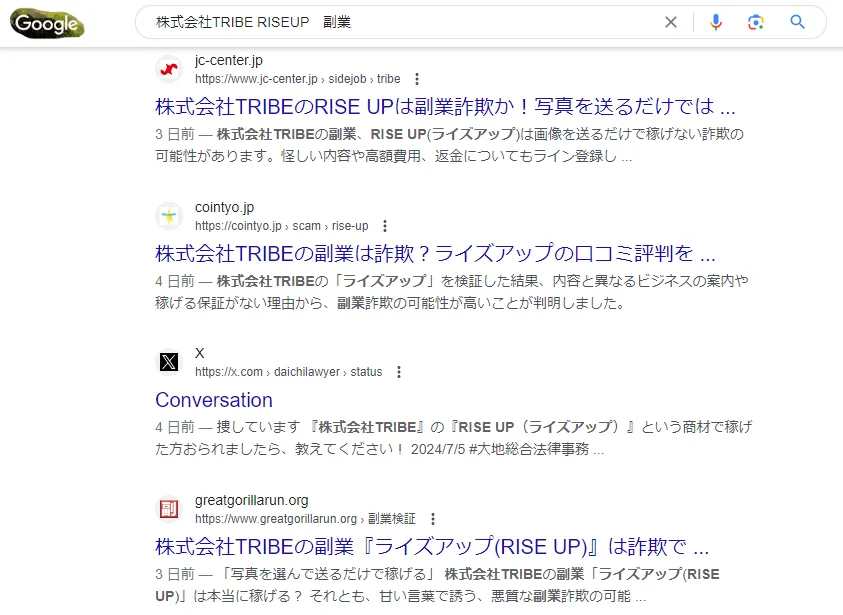
Task: Click the jc-center.jp site name
Action: coord(229,61)
